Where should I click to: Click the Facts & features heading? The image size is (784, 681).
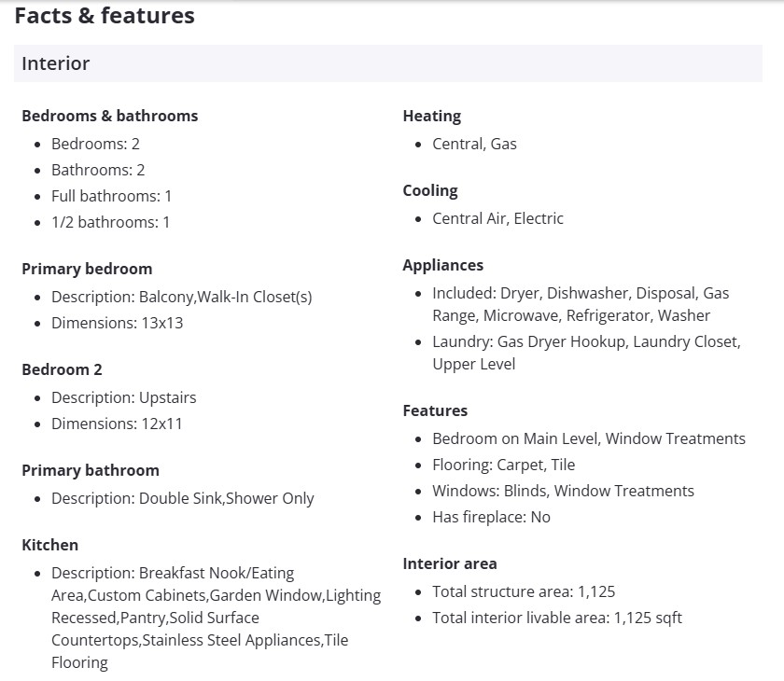105,16
